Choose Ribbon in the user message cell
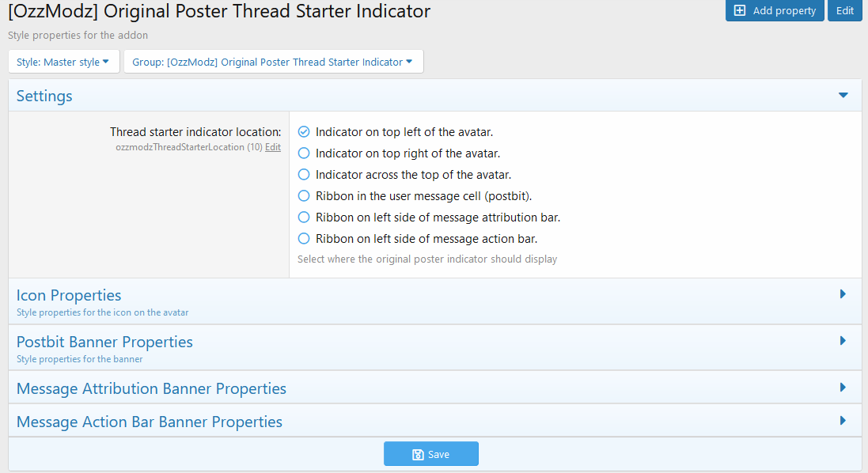The width and height of the screenshot is (868, 473). click(x=304, y=196)
